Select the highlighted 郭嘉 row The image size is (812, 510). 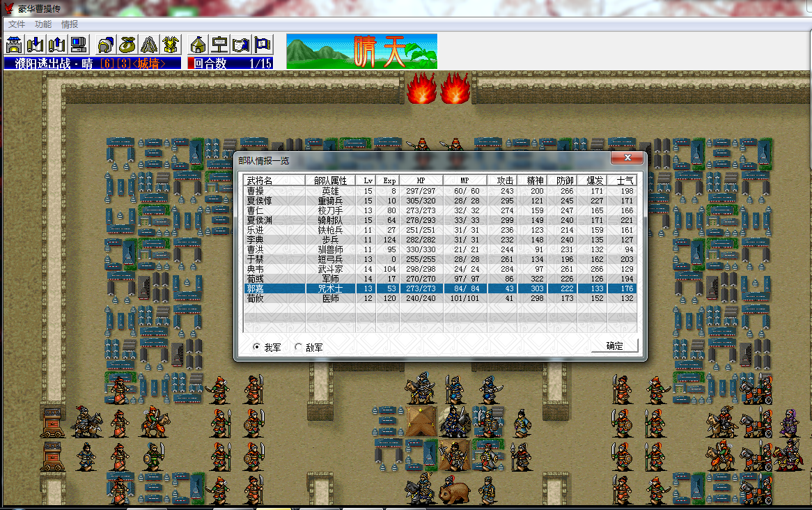[x=440, y=288]
